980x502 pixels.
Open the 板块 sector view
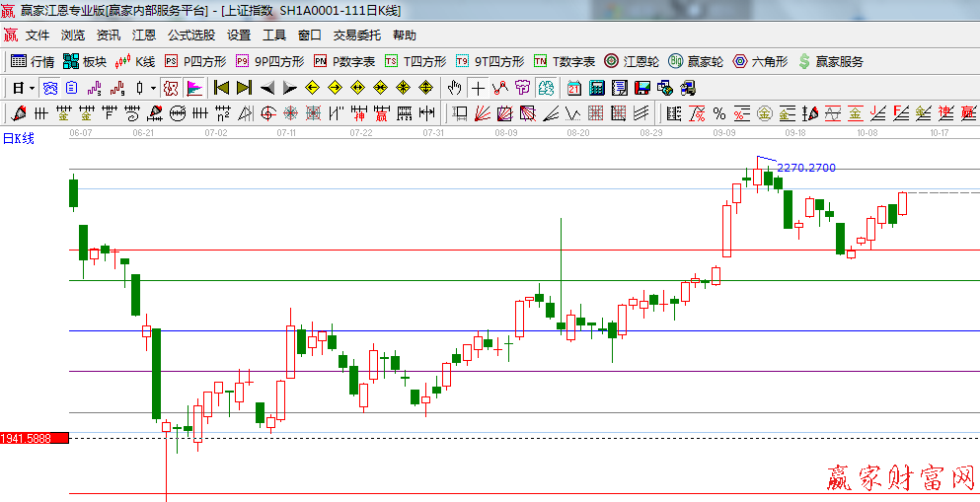pyautogui.click(x=85, y=61)
